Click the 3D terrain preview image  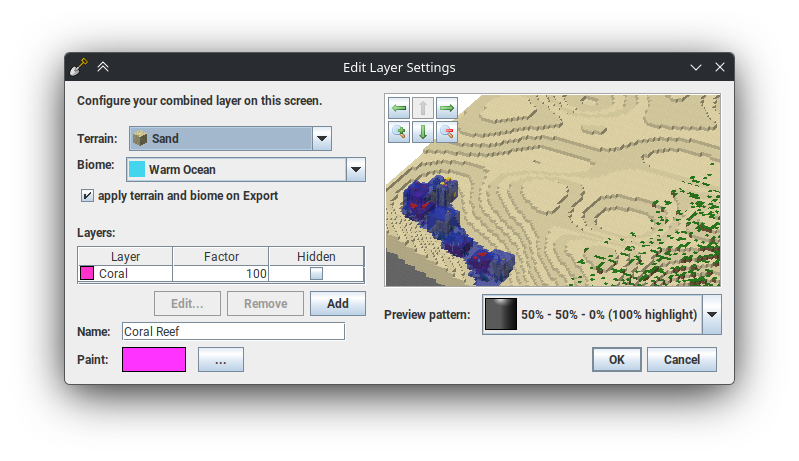click(x=553, y=190)
